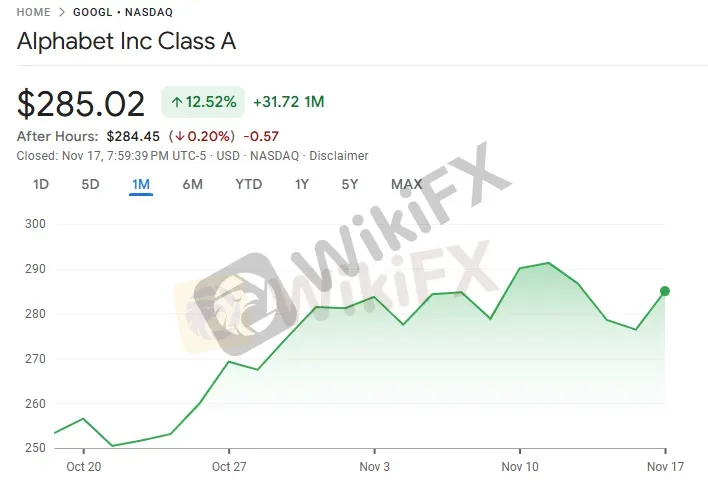This screenshot has height=484, width=708.
Task: Click the Oct 27 date on x-axis
Action: point(229,466)
